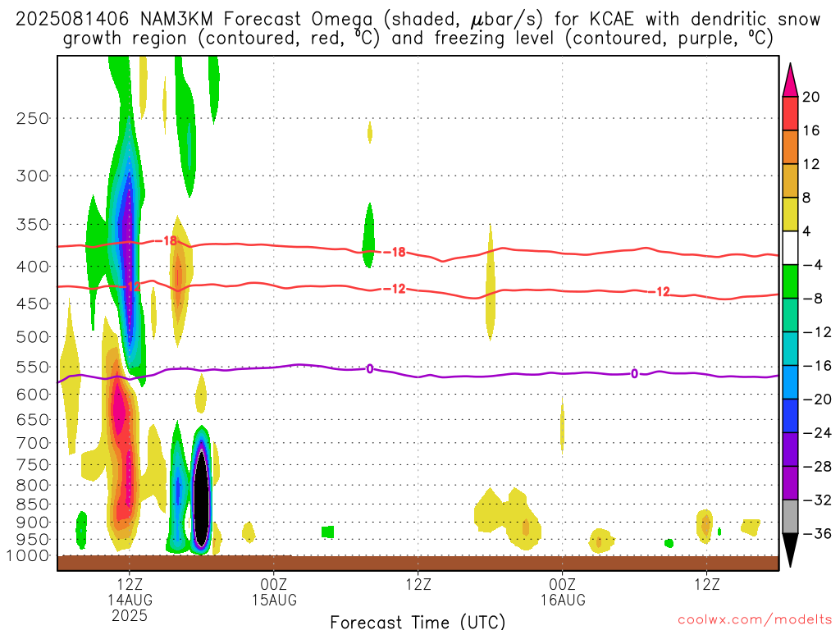Click the colorbar value -24 label
The image size is (840, 630).
click(x=817, y=433)
